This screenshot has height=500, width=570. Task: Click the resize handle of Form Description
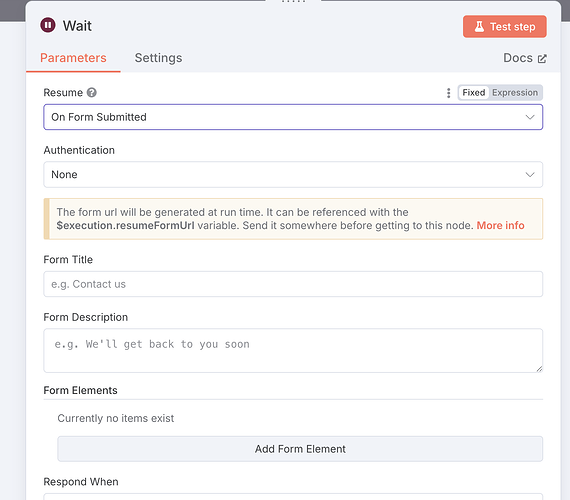click(539, 369)
